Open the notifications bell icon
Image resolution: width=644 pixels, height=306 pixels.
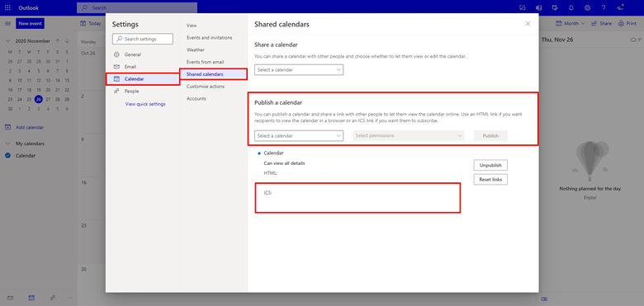coord(571,7)
